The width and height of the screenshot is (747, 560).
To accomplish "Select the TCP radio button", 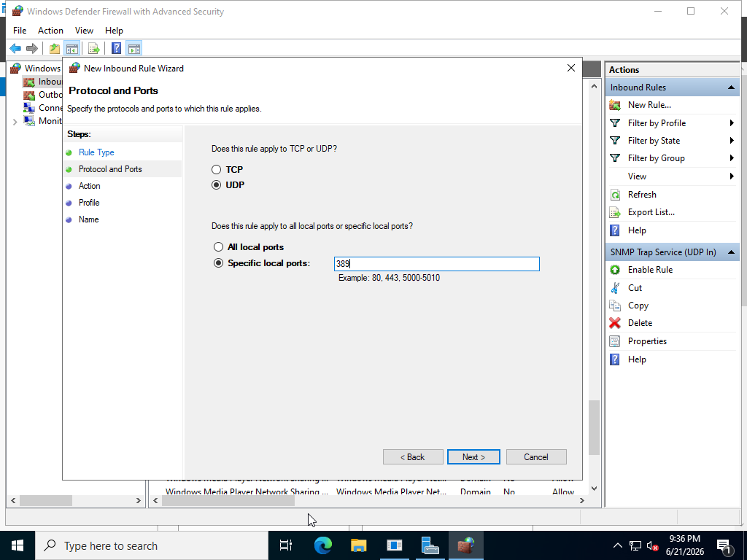I will [216, 169].
